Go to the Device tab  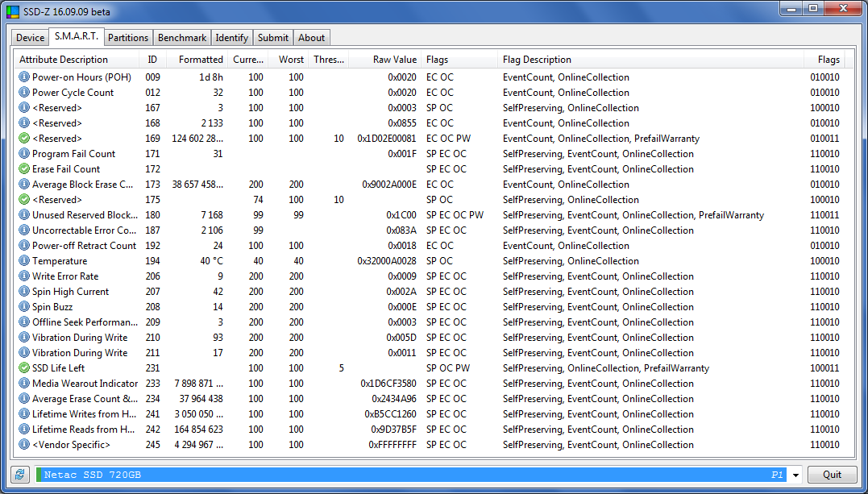[x=31, y=38]
